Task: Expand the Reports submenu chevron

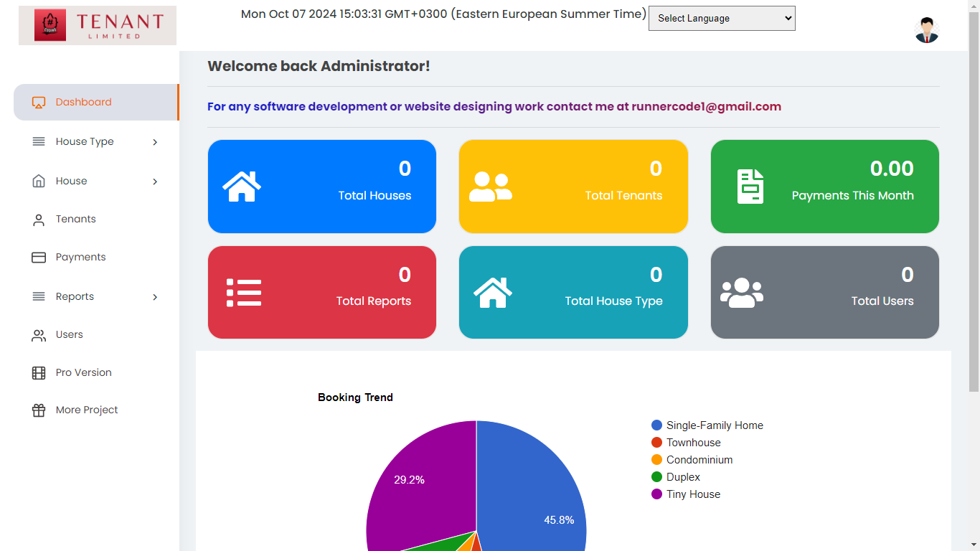Action: point(155,297)
